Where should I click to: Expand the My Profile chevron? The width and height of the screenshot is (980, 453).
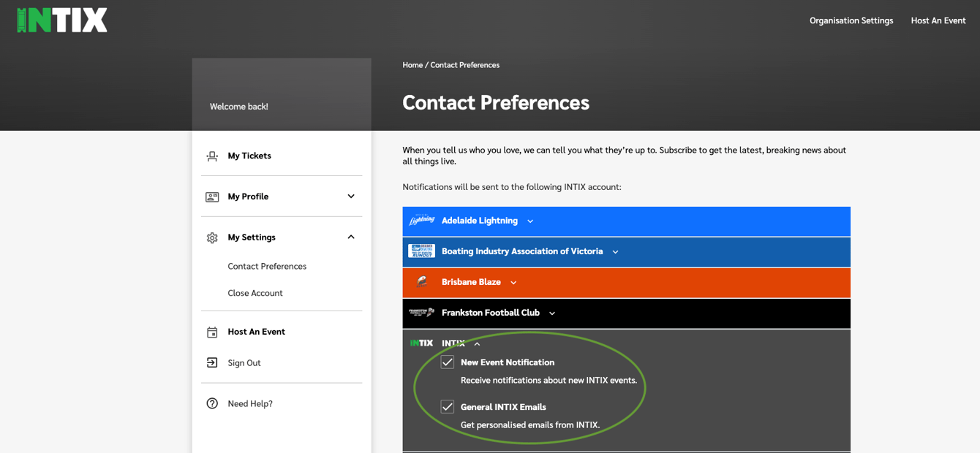pos(351,197)
